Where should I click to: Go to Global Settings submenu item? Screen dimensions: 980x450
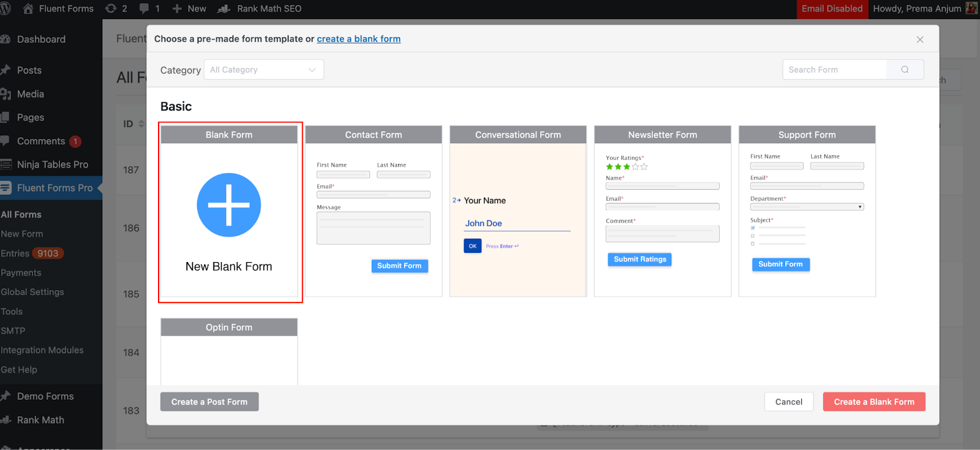32,292
